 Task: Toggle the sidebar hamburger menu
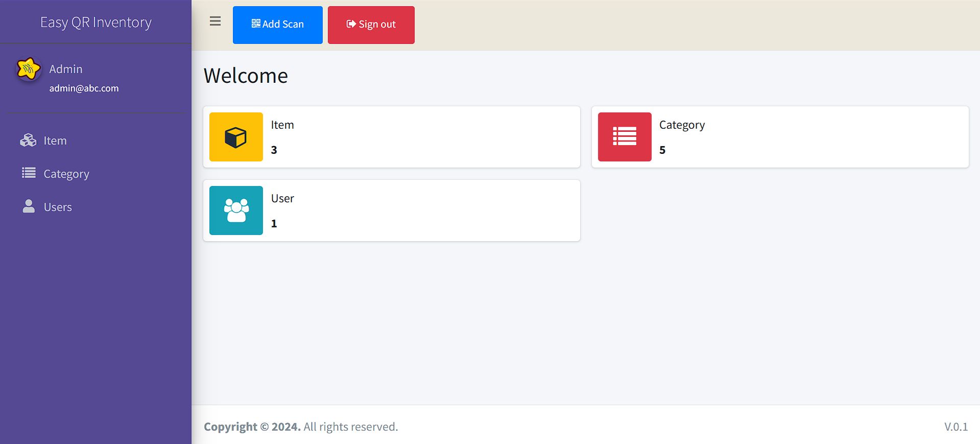pos(215,21)
